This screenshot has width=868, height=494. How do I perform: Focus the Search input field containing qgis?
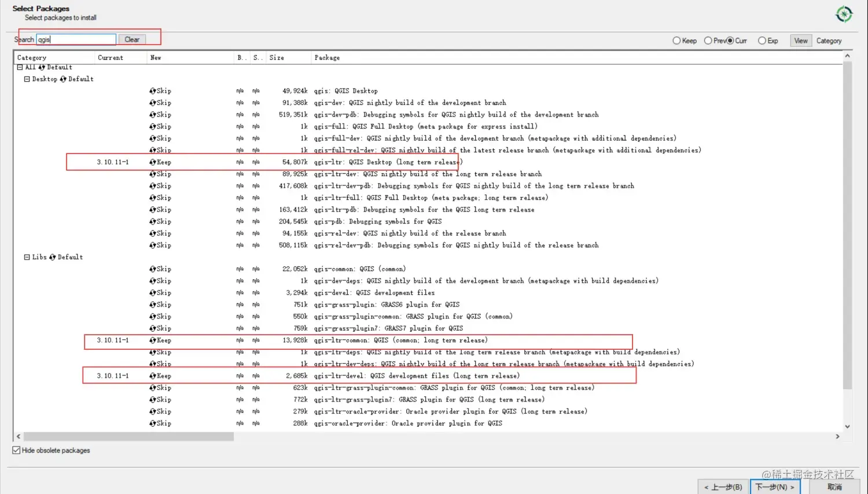(76, 39)
